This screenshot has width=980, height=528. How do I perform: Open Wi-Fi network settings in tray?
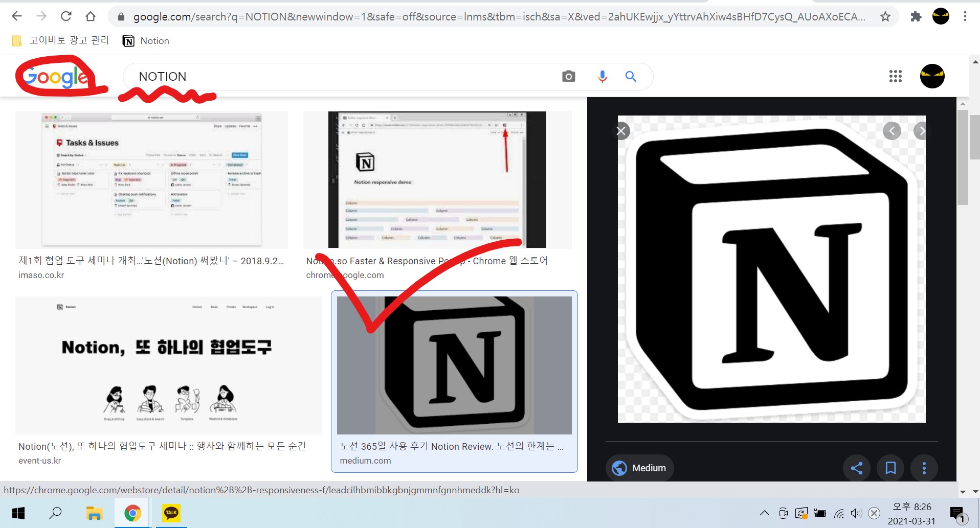[839, 513]
